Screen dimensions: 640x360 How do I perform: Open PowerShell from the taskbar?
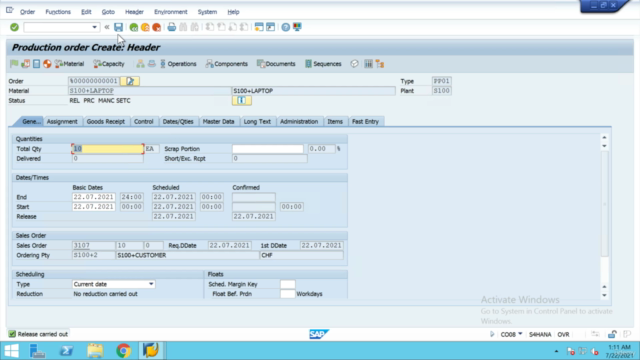[x=67, y=351]
